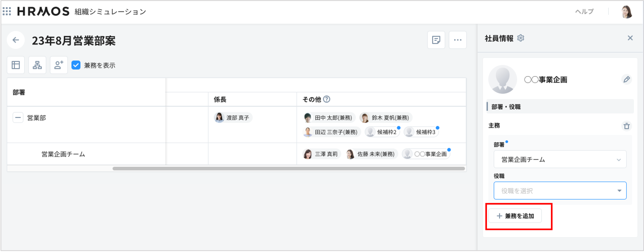Select the table view icon
This screenshot has height=252, width=644.
(x=16, y=65)
